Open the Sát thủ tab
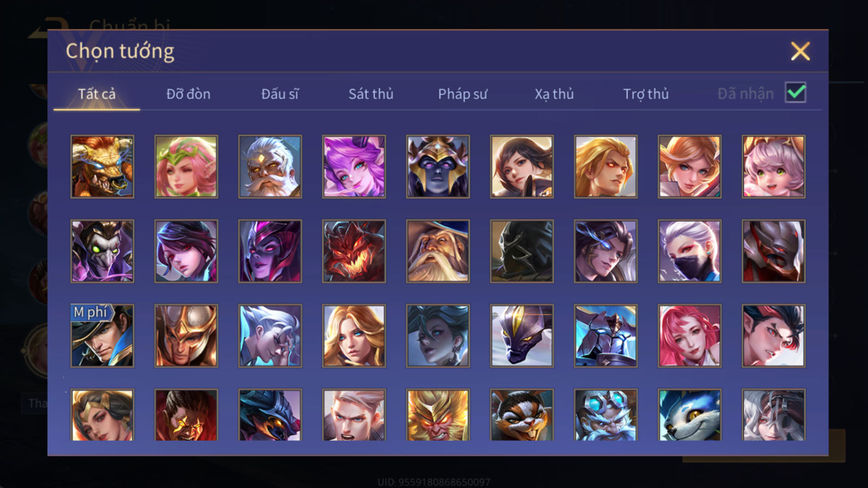The height and width of the screenshot is (488, 868). pyautogui.click(x=371, y=94)
